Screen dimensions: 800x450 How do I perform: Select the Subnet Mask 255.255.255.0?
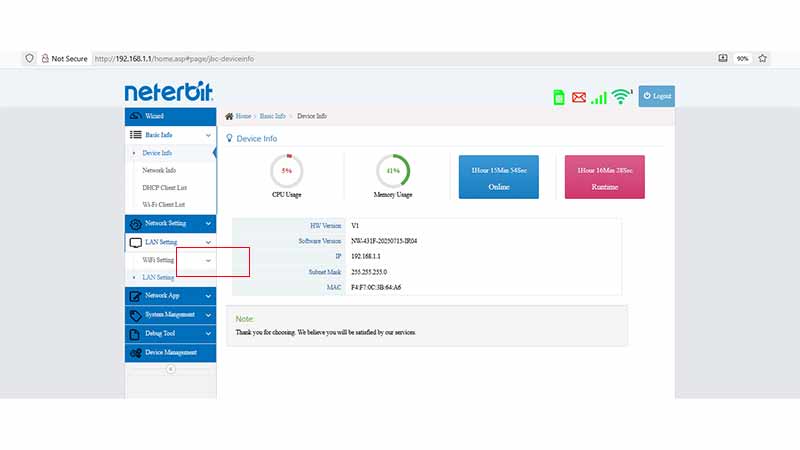pyautogui.click(x=369, y=272)
